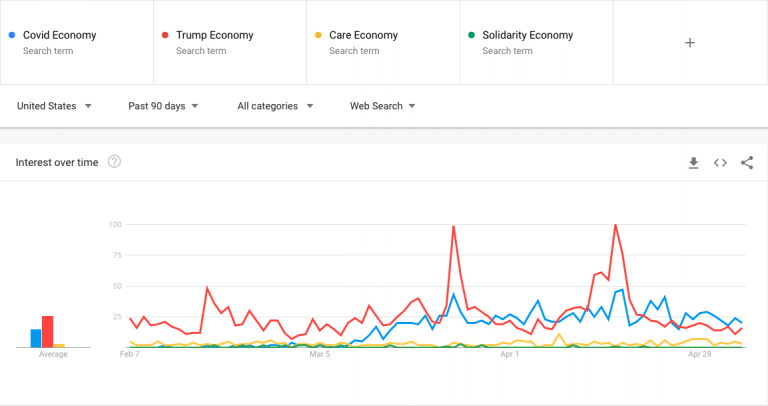Screen dimensions: 768x406
Task: Click the yellow Care Economy dot
Action: (317, 35)
